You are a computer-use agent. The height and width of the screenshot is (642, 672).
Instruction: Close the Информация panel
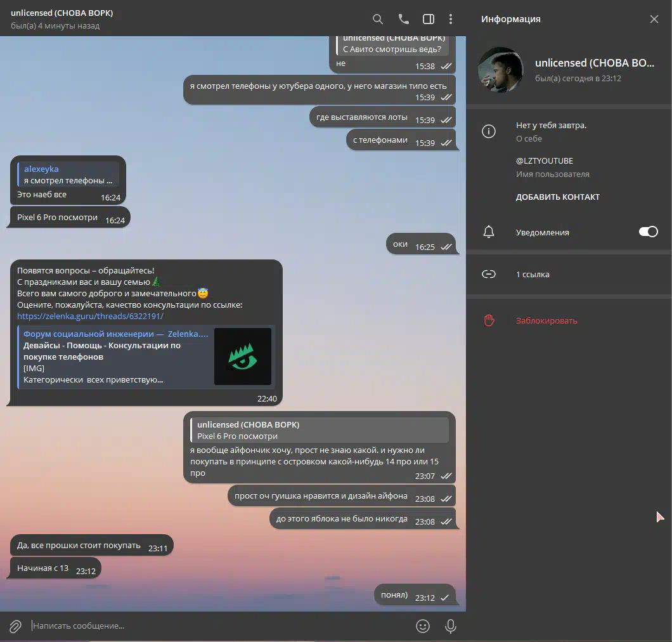[654, 19]
